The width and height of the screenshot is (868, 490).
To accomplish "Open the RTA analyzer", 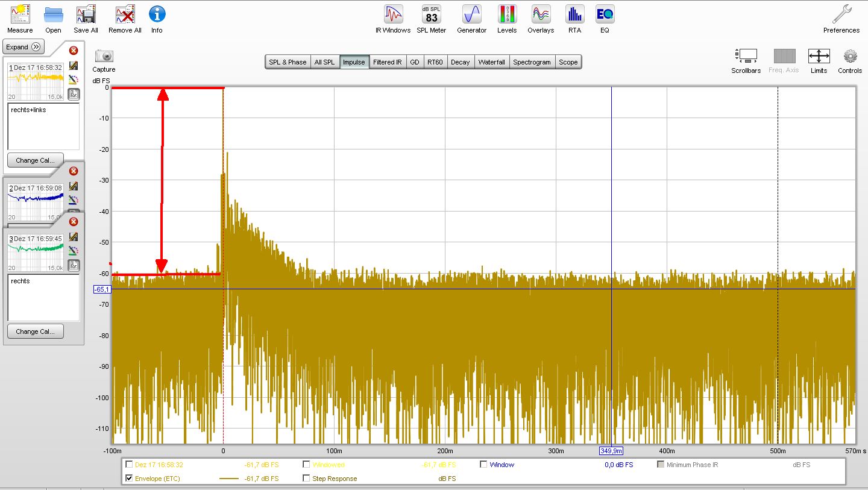I will 574,19.
